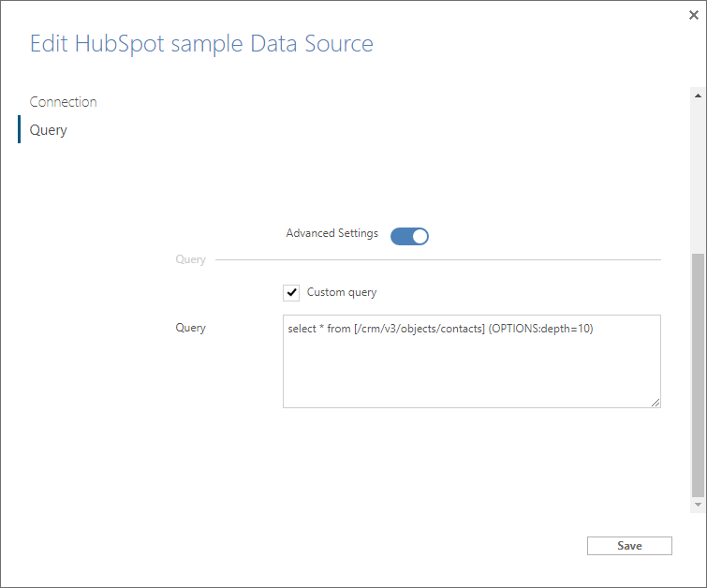Screen dimensions: 707x588
Task: Click the scrollbar up arrow
Action: click(698, 96)
